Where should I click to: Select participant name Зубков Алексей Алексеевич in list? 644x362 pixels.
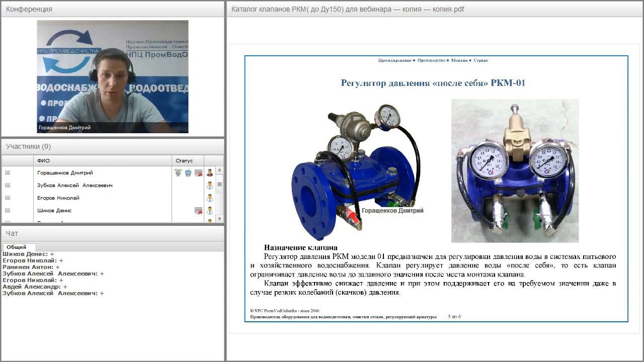click(75, 185)
